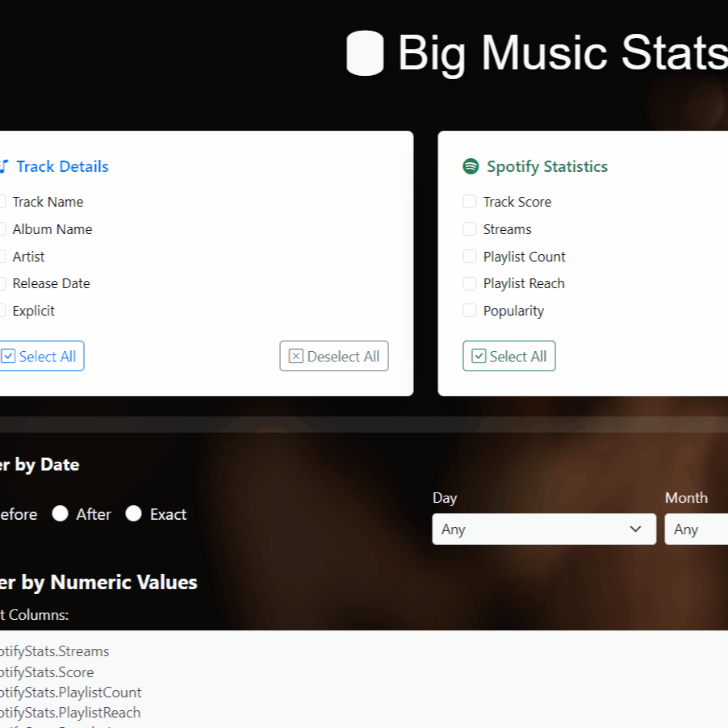Viewport: 728px width, 728px height.
Task: Toggle the Playlist Count checkbox
Action: pos(470,257)
